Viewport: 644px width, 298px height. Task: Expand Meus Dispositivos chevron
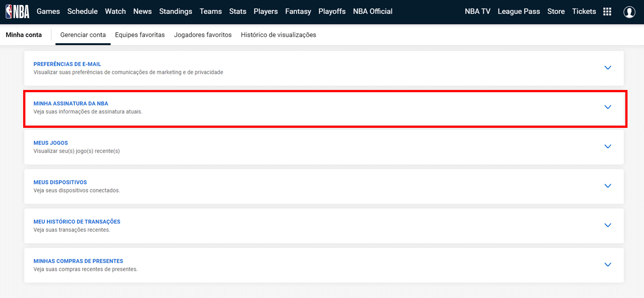[x=608, y=186]
